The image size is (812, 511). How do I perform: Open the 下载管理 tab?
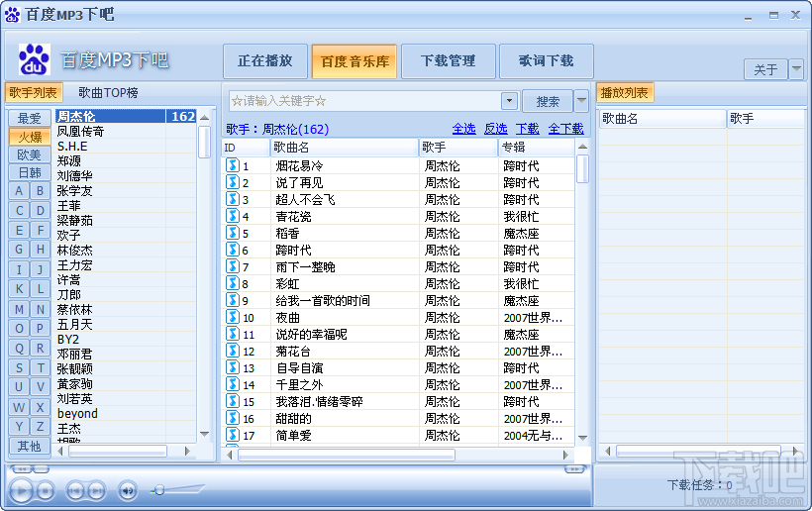448,61
